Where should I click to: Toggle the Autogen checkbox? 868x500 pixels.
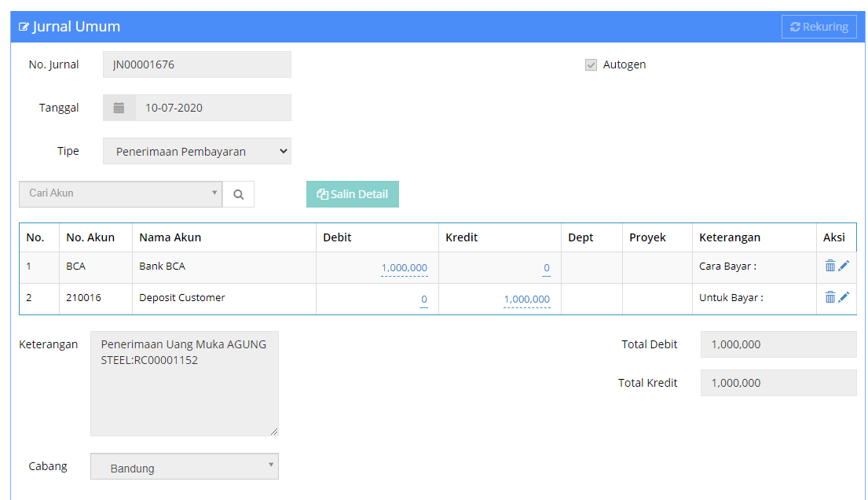591,65
